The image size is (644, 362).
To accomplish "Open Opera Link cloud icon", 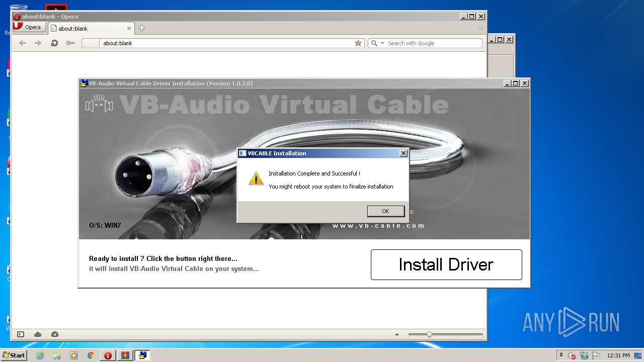I will click(38, 334).
